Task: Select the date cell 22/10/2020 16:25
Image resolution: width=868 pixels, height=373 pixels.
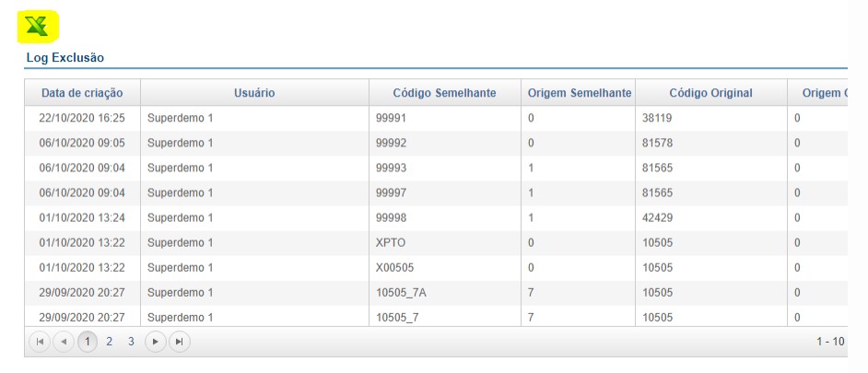Action: (x=82, y=118)
